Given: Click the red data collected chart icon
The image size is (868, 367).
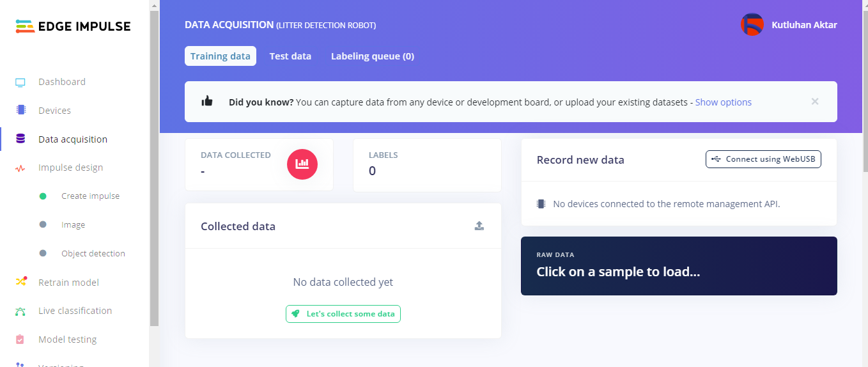Looking at the screenshot, I should click(x=302, y=164).
